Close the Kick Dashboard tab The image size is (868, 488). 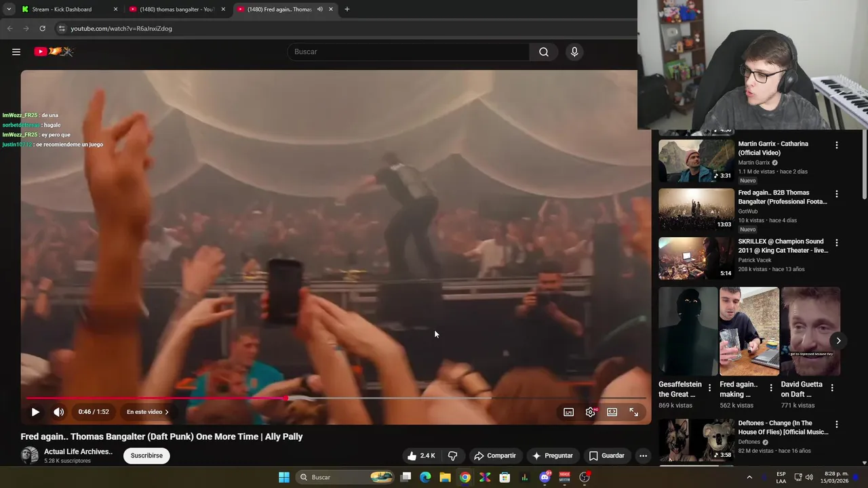tap(115, 9)
